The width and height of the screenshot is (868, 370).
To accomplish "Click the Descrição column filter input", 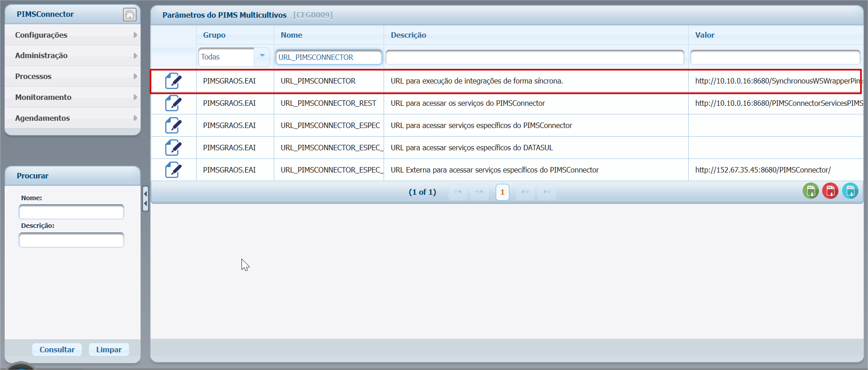I will click(535, 57).
